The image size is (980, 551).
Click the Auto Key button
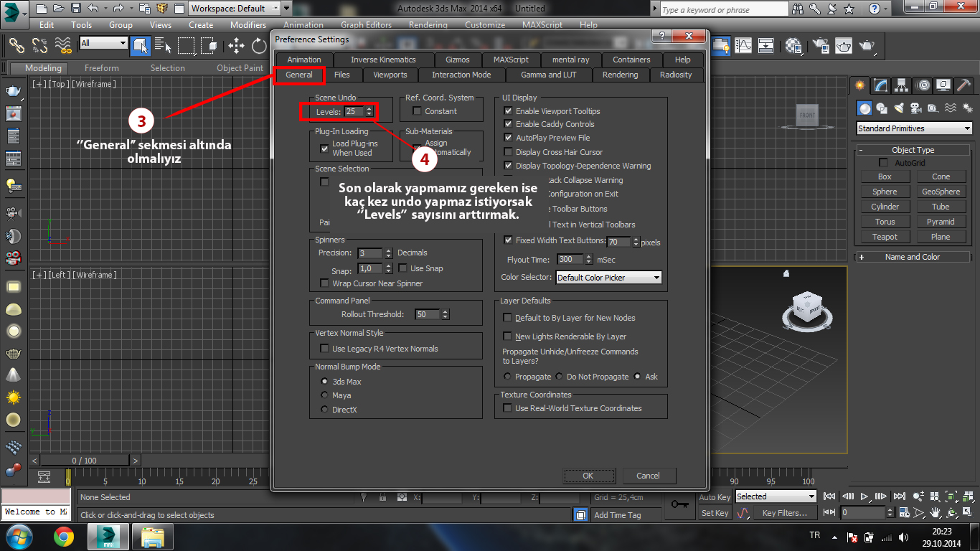click(x=715, y=497)
